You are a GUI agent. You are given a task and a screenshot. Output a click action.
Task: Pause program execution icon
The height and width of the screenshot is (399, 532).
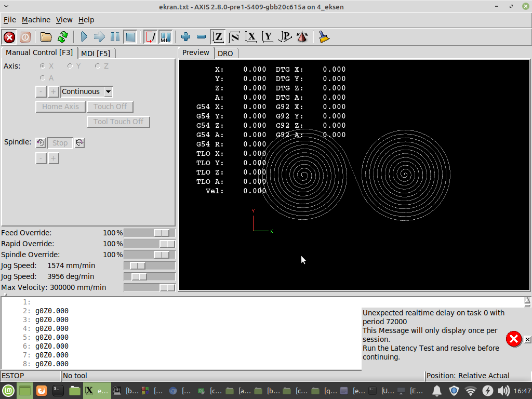(115, 37)
